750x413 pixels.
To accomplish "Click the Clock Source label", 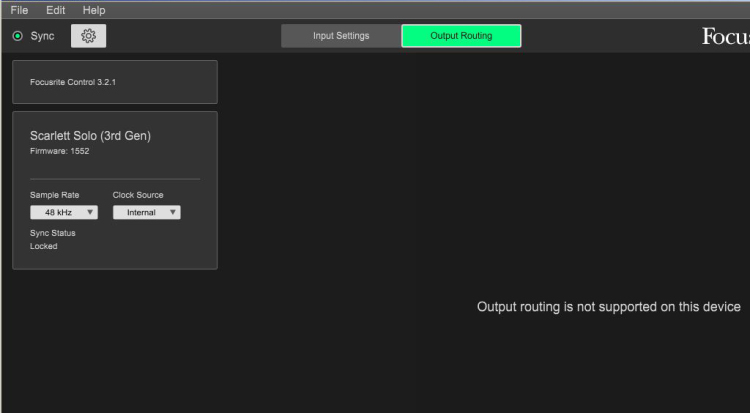I will (138, 195).
